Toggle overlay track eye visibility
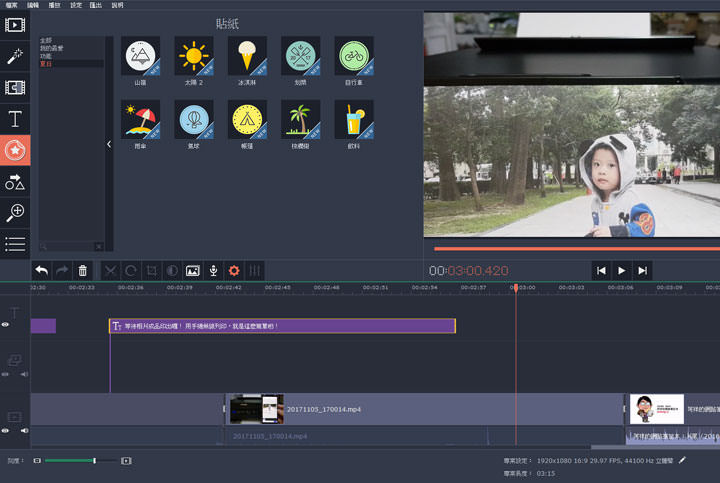The width and height of the screenshot is (720, 483). click(x=5, y=374)
